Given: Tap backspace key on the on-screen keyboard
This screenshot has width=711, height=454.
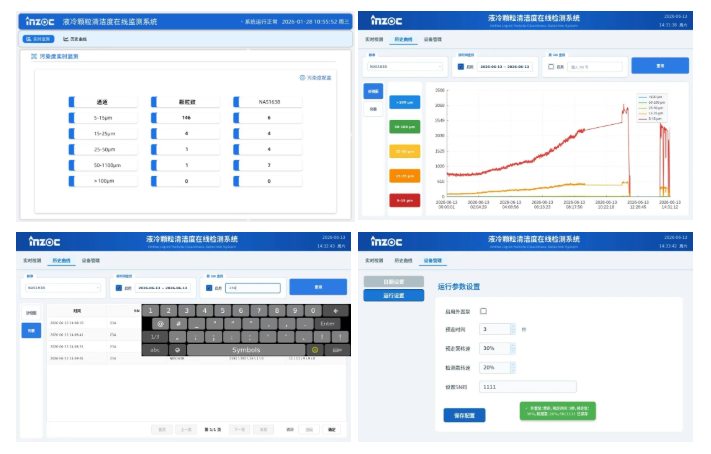Looking at the screenshot, I should point(336,311).
